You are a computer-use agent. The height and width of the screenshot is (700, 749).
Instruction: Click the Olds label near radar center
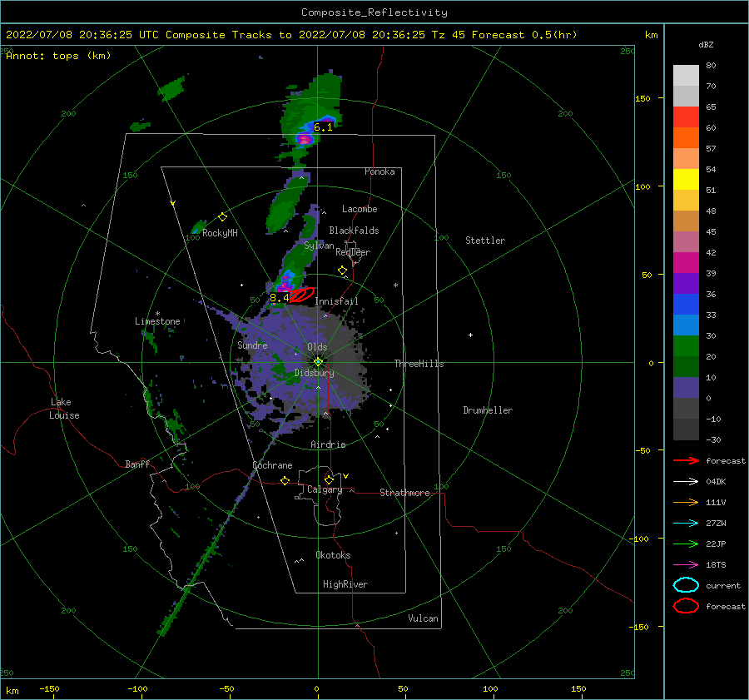(317, 347)
